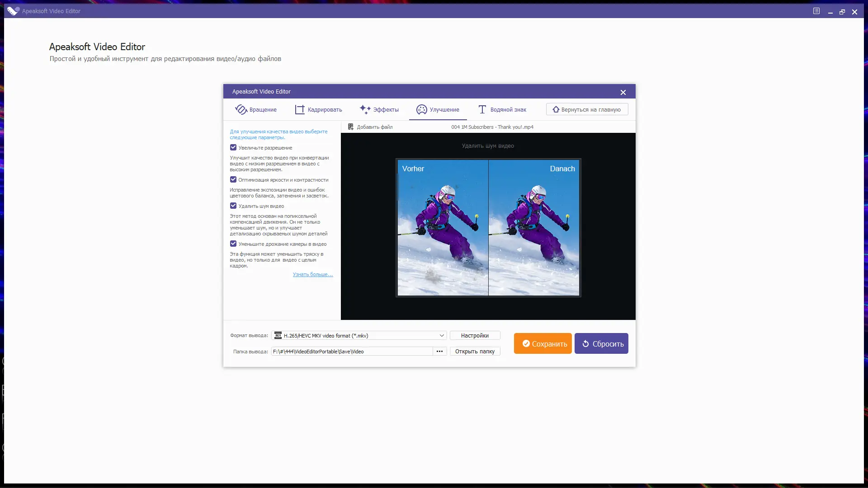The width and height of the screenshot is (868, 488).
Task: Click Reset (Сбросить) button
Action: click(601, 343)
